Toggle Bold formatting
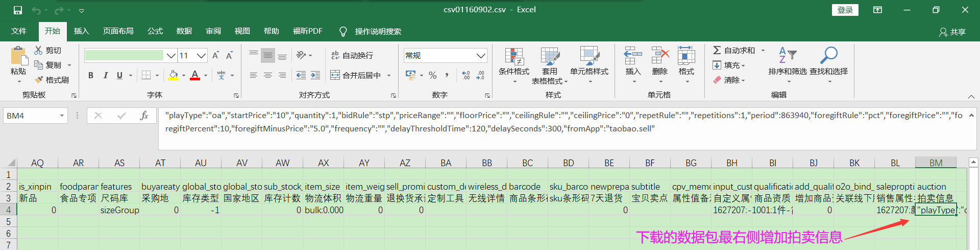 pos(91,75)
